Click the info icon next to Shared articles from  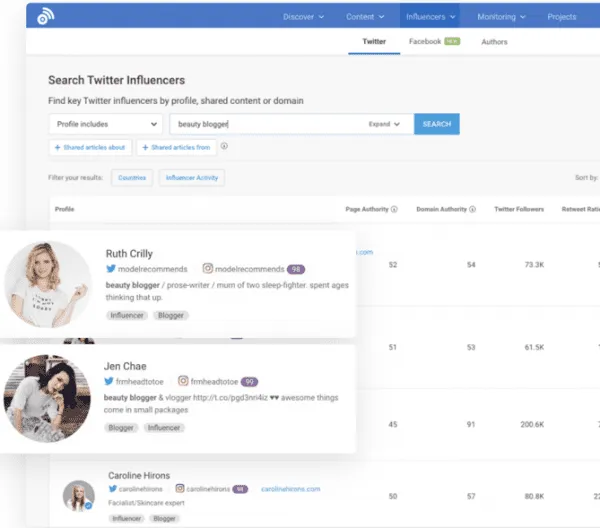[224, 146]
